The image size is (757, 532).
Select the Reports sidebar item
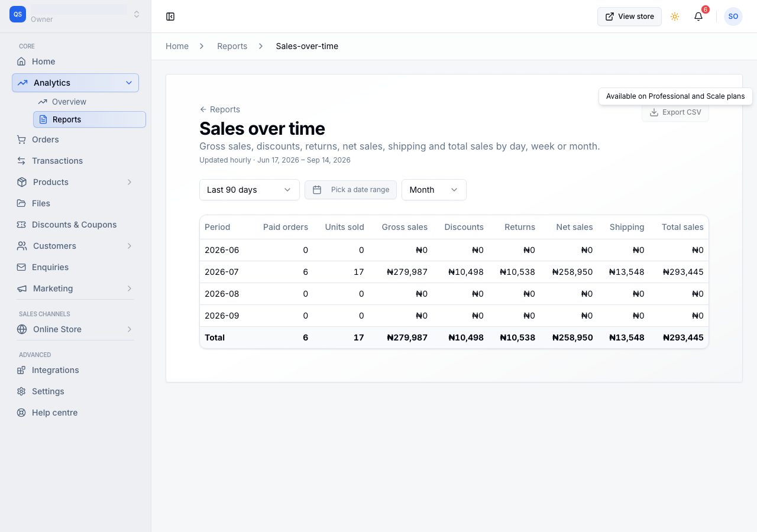coord(89,119)
